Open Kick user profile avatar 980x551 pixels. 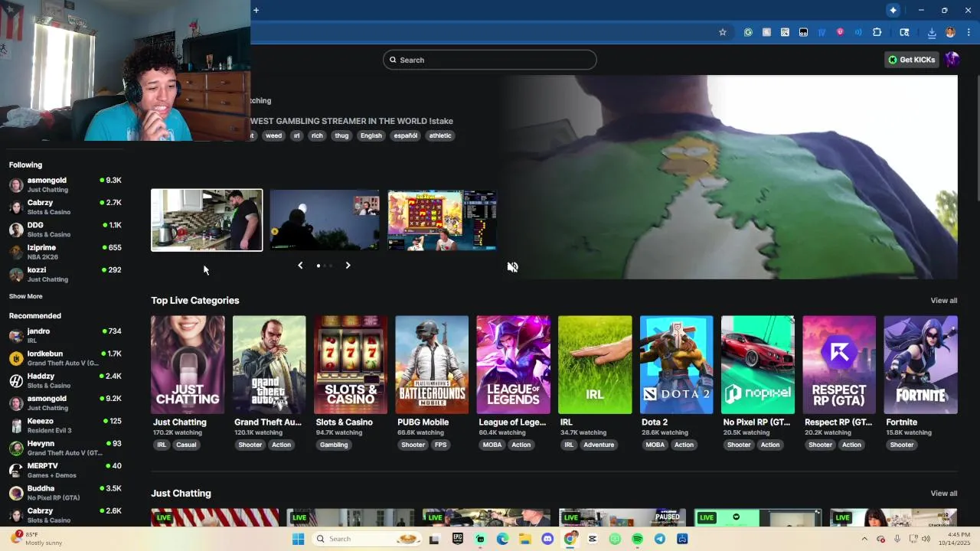pos(952,60)
